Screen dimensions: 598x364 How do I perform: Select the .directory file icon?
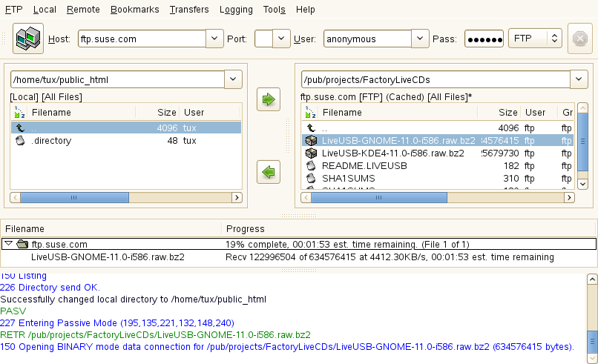point(20,141)
